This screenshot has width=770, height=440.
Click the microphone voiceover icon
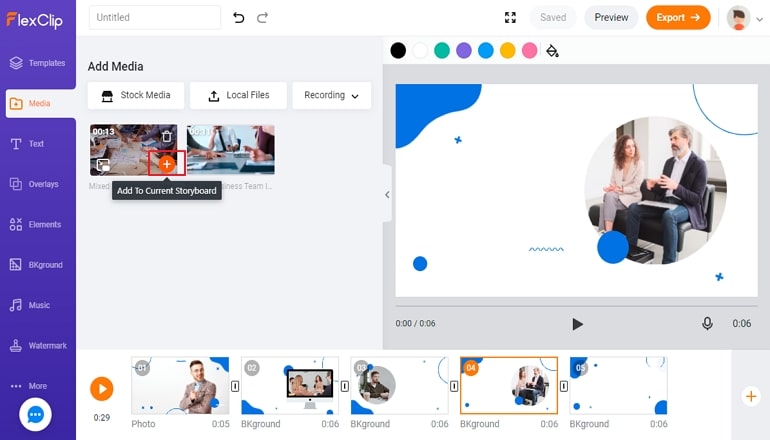point(707,323)
